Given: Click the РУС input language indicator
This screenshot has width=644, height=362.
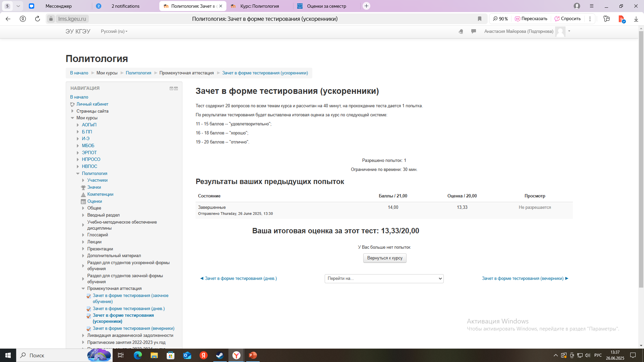Looking at the screenshot, I should pyautogui.click(x=598, y=355).
